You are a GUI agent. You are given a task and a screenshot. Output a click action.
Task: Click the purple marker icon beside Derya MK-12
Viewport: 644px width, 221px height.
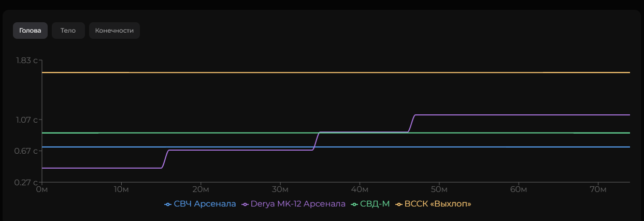click(245, 204)
